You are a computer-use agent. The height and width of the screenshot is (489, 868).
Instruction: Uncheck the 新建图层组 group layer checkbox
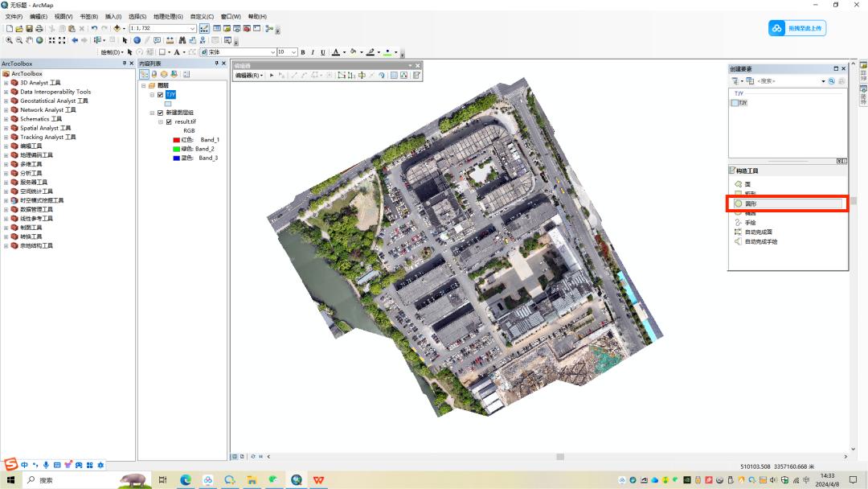click(161, 113)
